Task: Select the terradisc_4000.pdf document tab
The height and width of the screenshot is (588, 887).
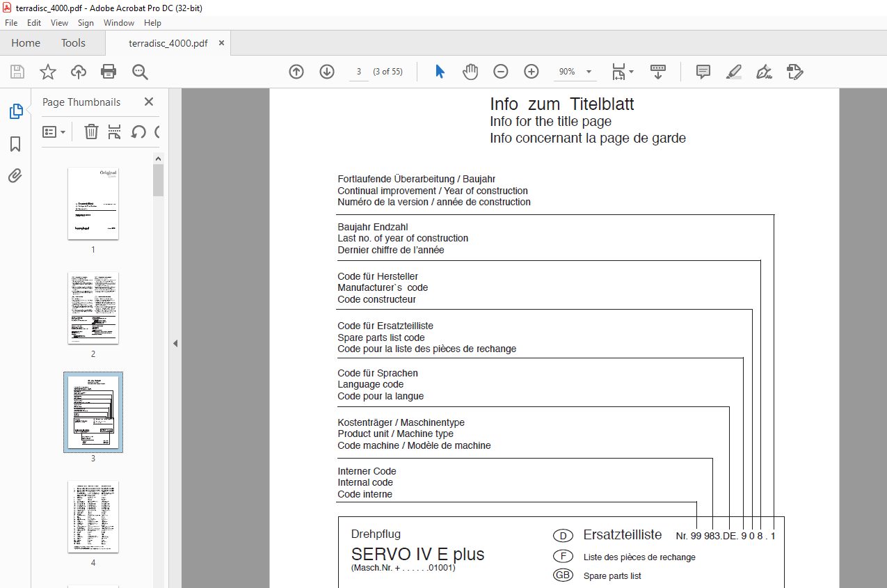Action: click(x=168, y=43)
